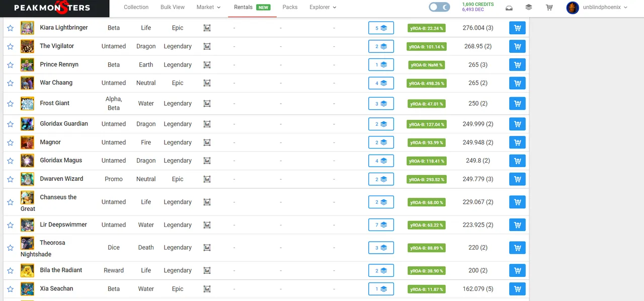The image size is (644, 301).
Task: View stats chart for Frost Giant
Action: [x=207, y=104]
